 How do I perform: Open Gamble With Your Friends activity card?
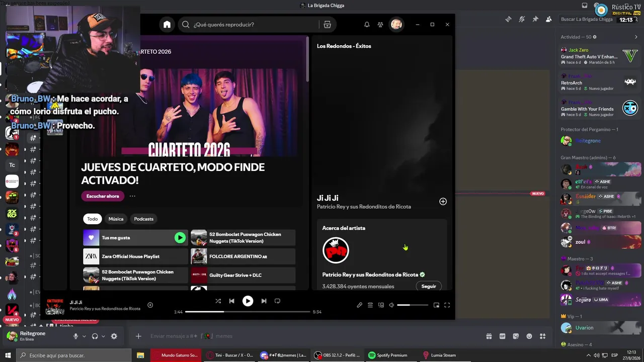click(600, 108)
